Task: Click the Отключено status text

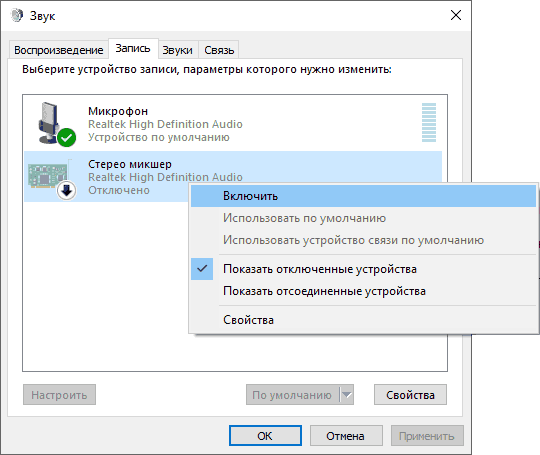Action: 119,190
